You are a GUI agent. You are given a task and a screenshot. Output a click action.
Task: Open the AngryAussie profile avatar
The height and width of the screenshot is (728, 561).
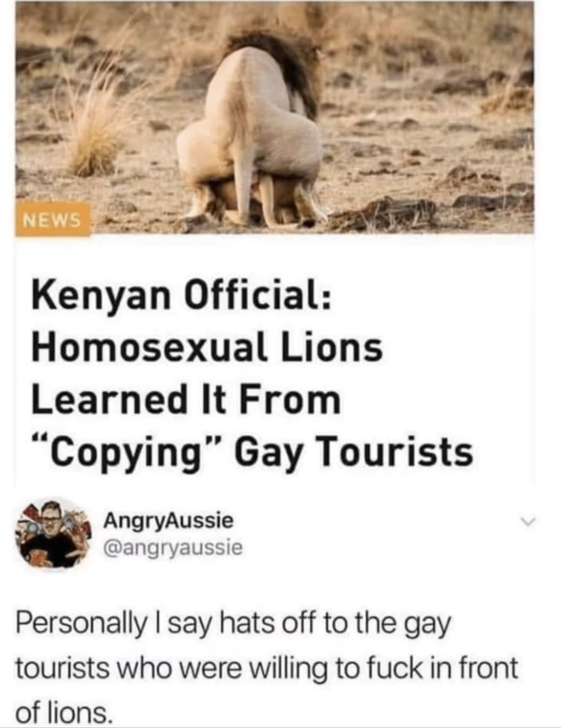tap(52, 534)
